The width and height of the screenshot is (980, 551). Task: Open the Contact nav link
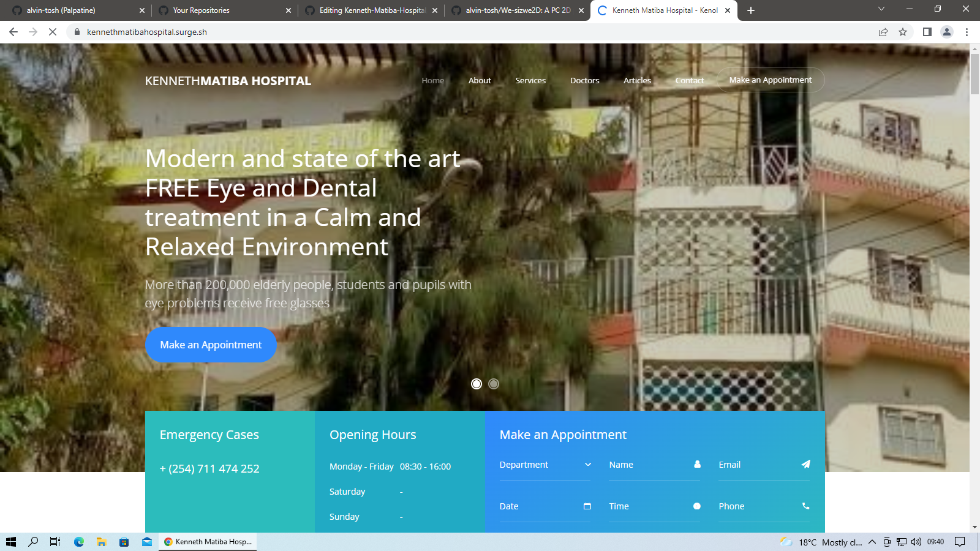[690, 80]
